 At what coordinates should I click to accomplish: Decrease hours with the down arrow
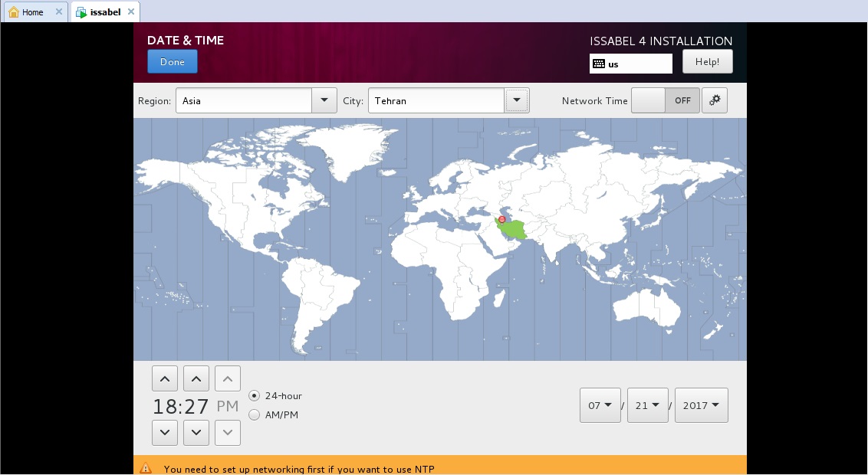coord(164,432)
